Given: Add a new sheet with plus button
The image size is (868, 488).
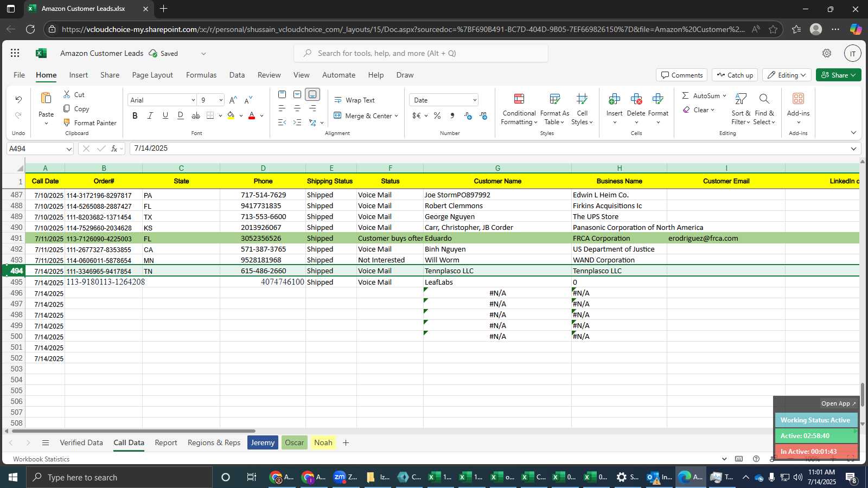Looking at the screenshot, I should (346, 443).
